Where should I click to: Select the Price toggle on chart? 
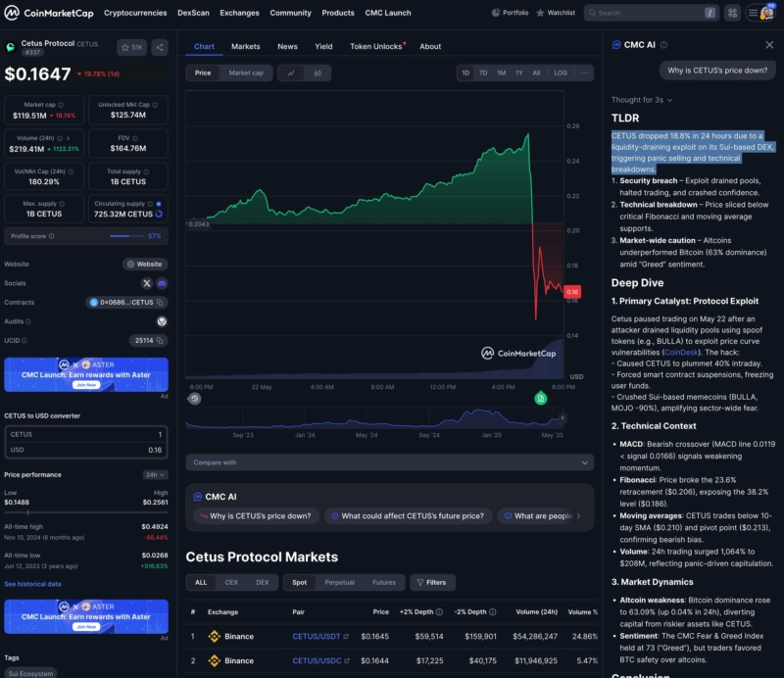coord(203,73)
